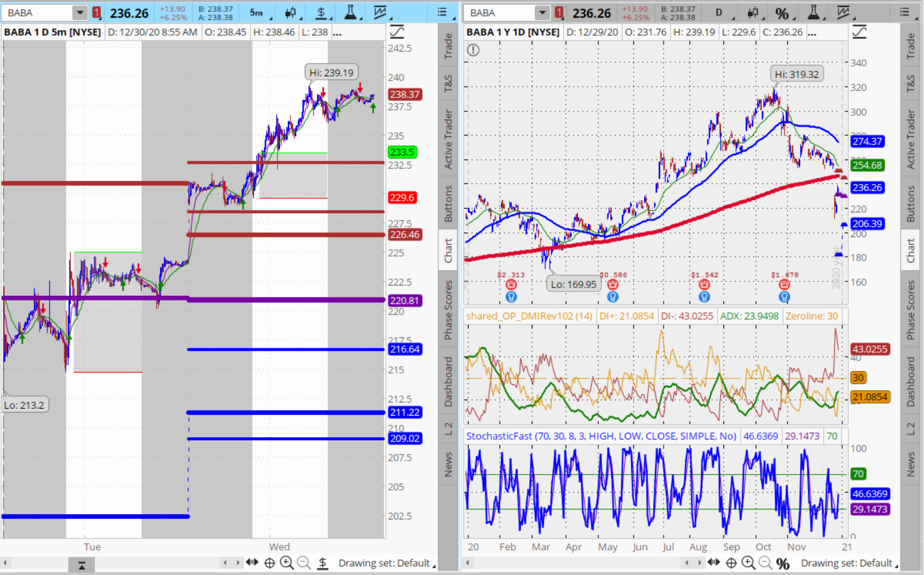Screen dimensions: 924x575
Task: Click the red symbol link badge in right chart
Action: 559,12
